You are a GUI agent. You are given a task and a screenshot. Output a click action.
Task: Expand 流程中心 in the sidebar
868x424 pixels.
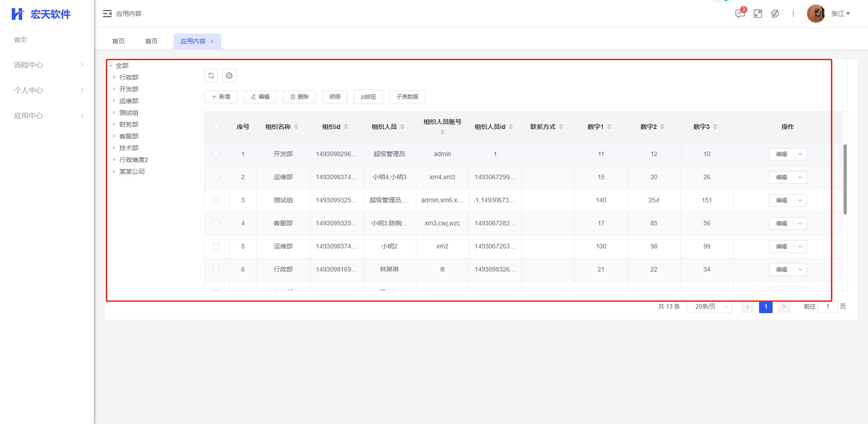[48, 65]
